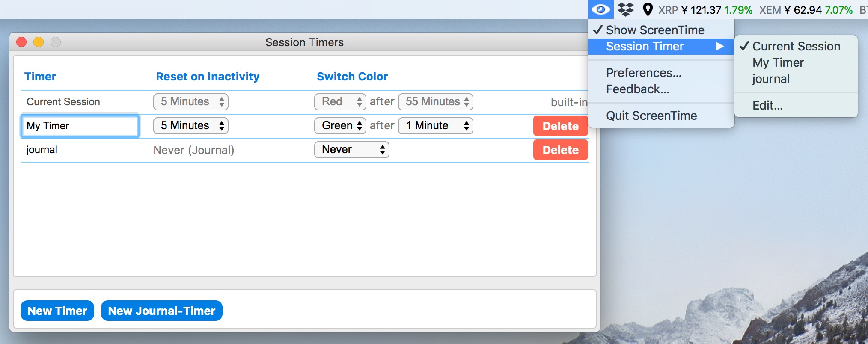Open the 1 Minute duration dropdown
The image size is (868, 344).
pos(436,126)
